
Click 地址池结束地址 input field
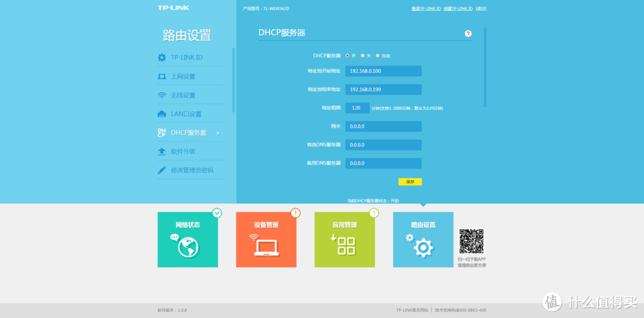[x=383, y=89]
